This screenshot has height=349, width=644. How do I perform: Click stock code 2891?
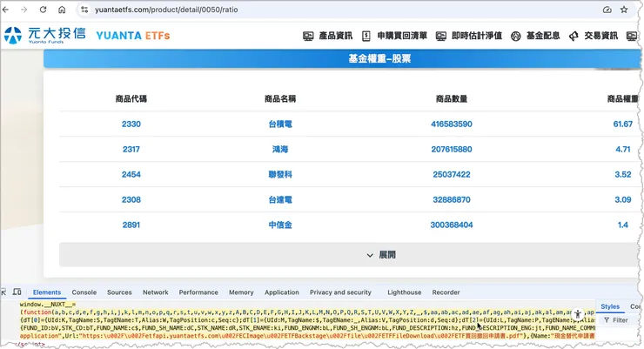pyautogui.click(x=131, y=225)
